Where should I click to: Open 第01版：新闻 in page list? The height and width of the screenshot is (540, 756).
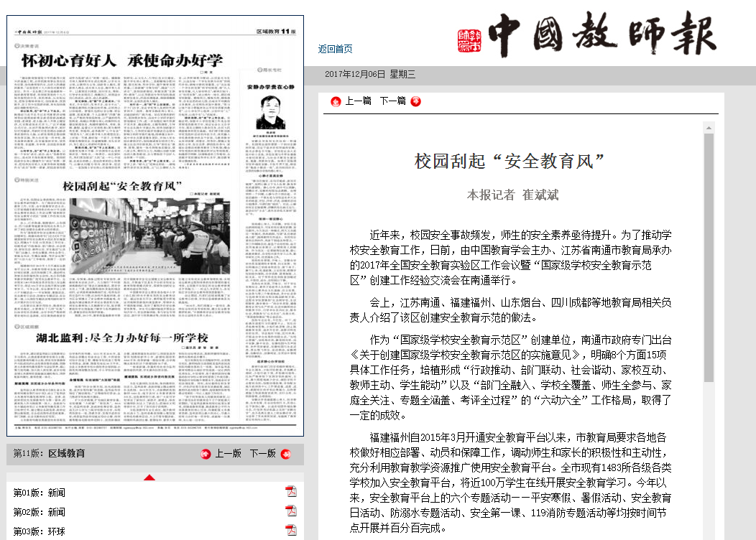pyautogui.click(x=40, y=493)
